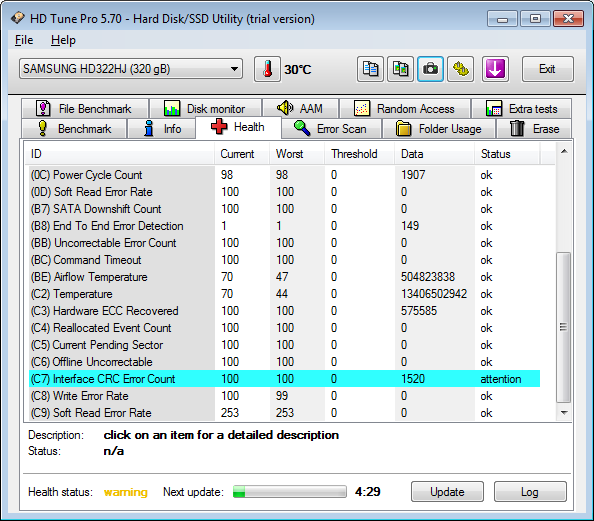Viewport: 594px width, 521px height.
Task: Open the Error Scan tab
Action: (x=331, y=128)
